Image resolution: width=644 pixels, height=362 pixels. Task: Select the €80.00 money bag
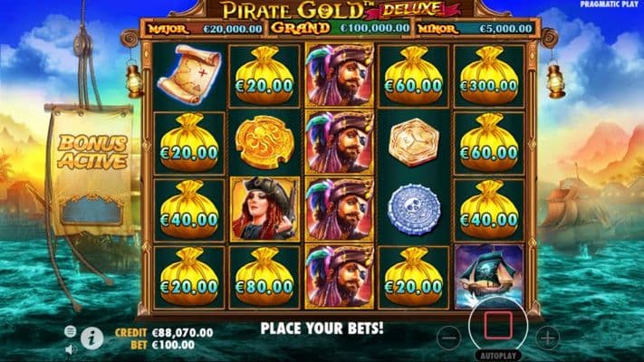264,276
